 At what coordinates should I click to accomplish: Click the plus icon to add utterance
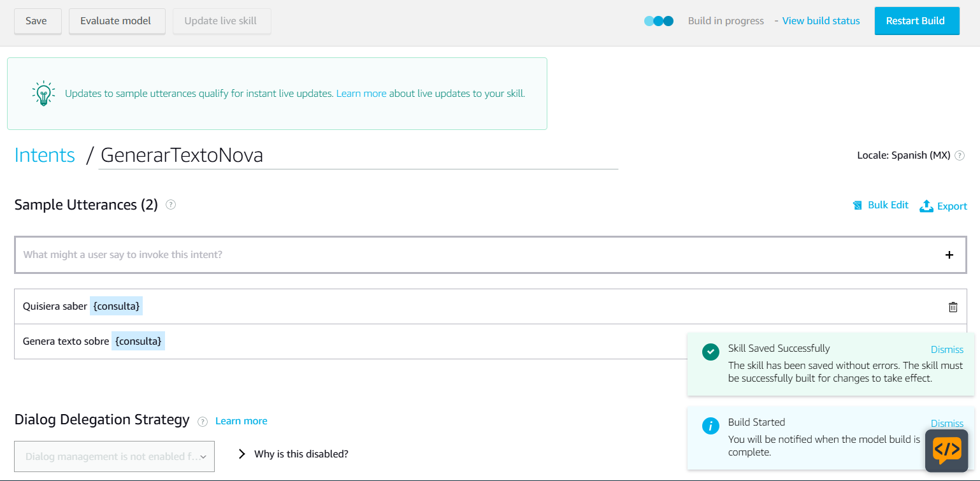pos(949,255)
